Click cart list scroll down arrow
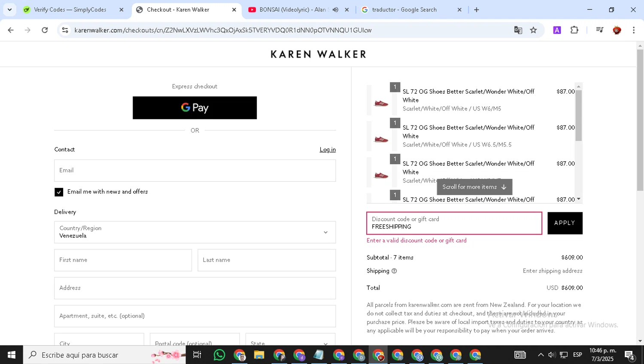The height and width of the screenshot is (364, 644). [579, 199]
